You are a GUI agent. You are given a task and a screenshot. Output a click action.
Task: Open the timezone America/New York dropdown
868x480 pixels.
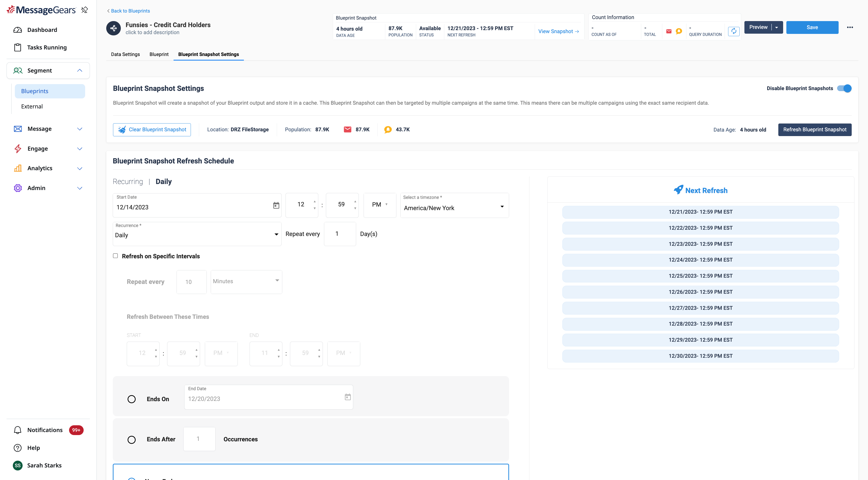(454, 205)
